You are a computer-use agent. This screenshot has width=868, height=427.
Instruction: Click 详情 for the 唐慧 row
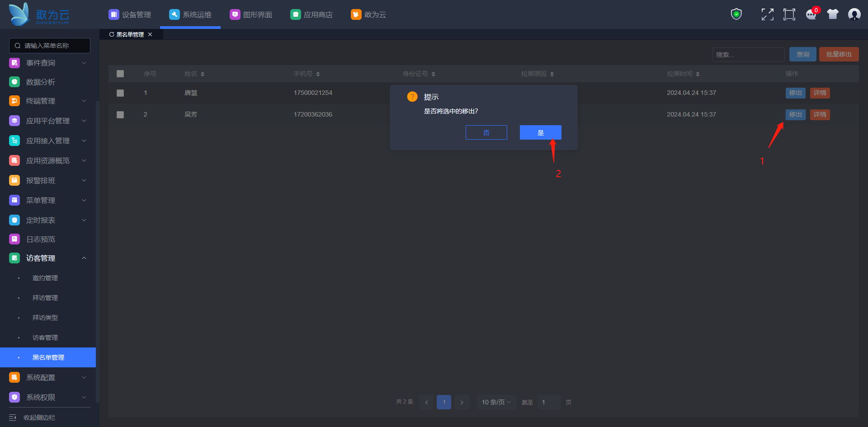click(x=820, y=93)
